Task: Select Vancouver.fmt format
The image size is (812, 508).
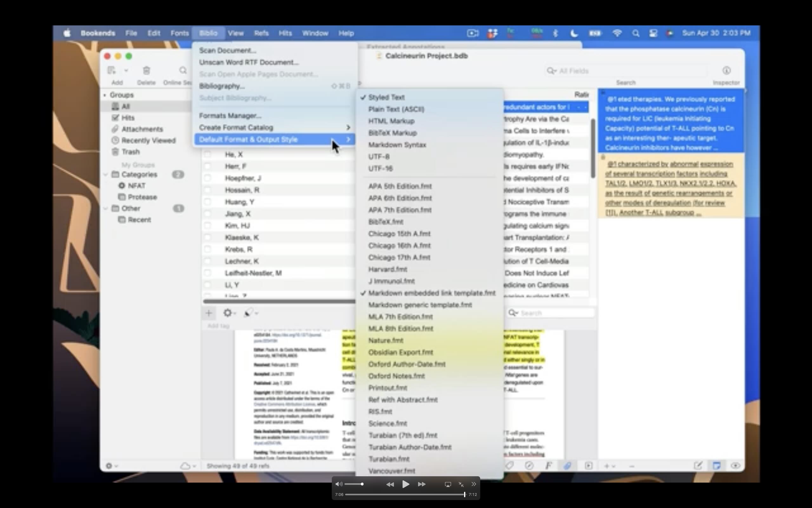Action: (392, 471)
